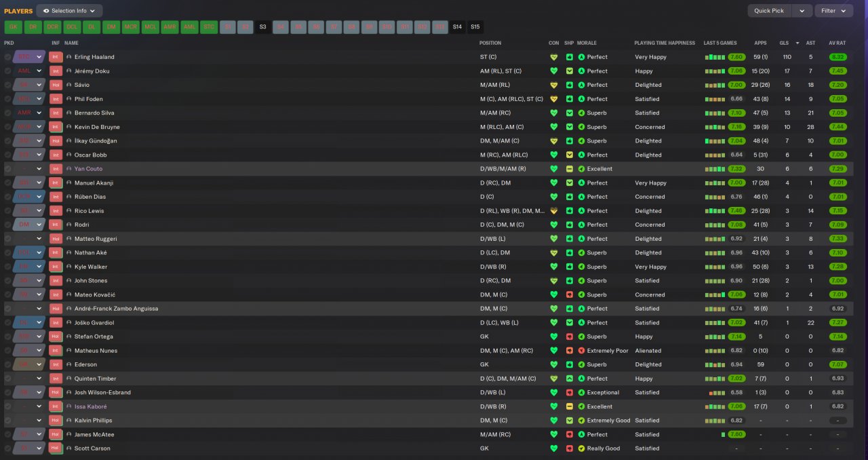868x460 pixels.
Task: Sort by GLS column header
Action: click(x=784, y=43)
